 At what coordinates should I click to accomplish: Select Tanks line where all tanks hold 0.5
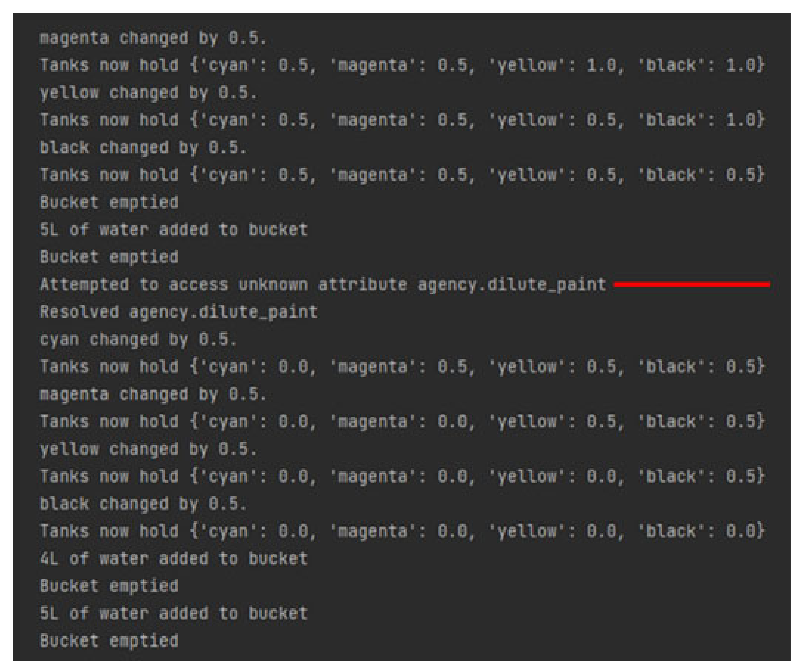coord(402,175)
